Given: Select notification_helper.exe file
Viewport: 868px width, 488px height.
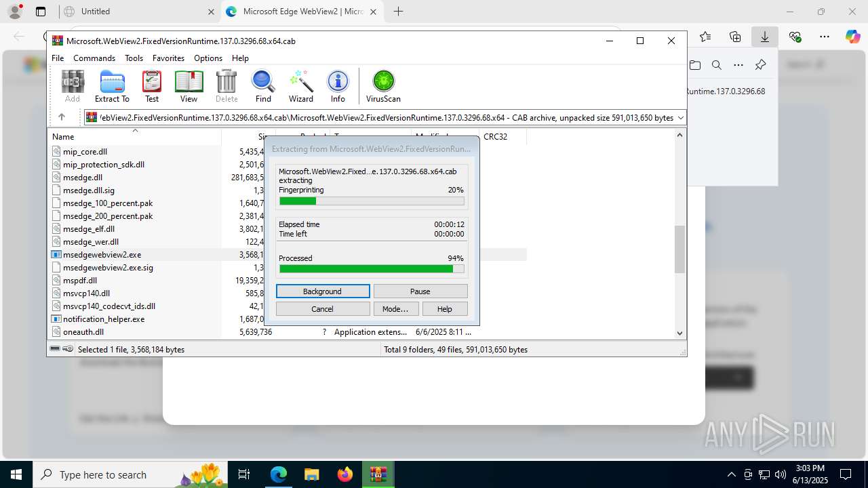Looking at the screenshot, I should point(103,319).
